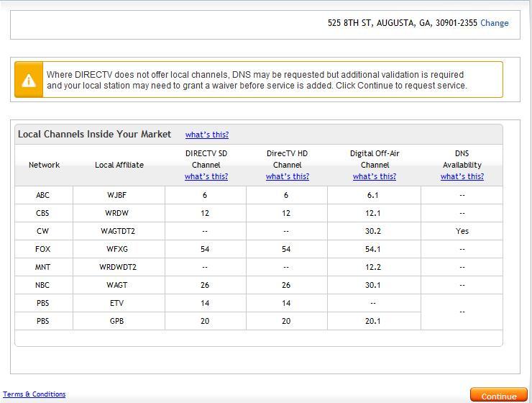Open Terms & Conditions link
The width and height of the screenshot is (532, 403).
35,394
